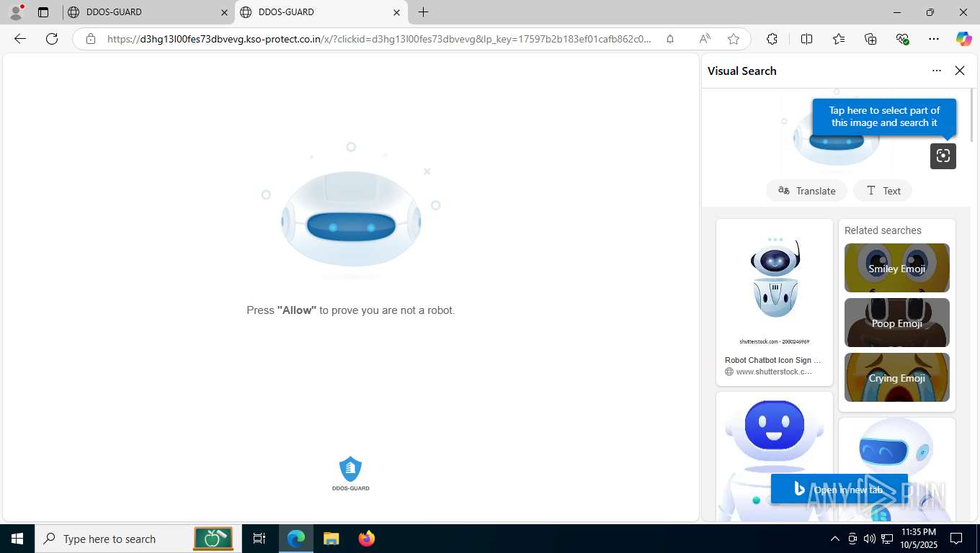
Task: Close the first DDOS-GUARD tab
Action: tap(224, 12)
